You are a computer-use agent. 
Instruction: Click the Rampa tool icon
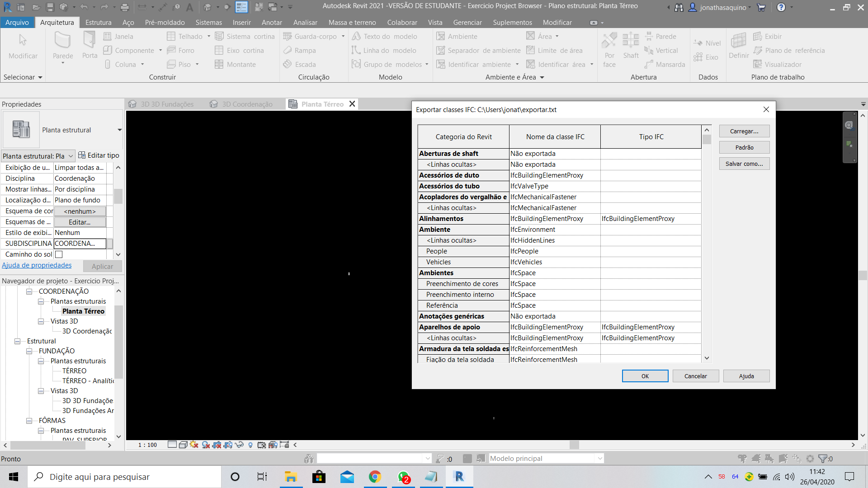[x=288, y=50]
